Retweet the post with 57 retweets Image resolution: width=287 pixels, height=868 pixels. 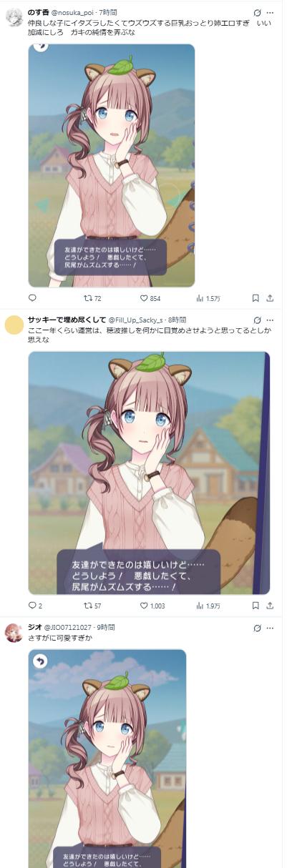tap(92, 606)
